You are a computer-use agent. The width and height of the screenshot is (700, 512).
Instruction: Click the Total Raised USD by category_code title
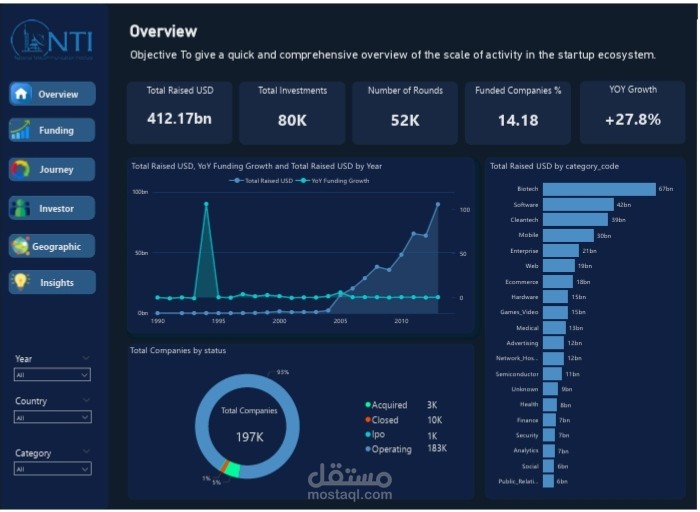(x=554, y=166)
